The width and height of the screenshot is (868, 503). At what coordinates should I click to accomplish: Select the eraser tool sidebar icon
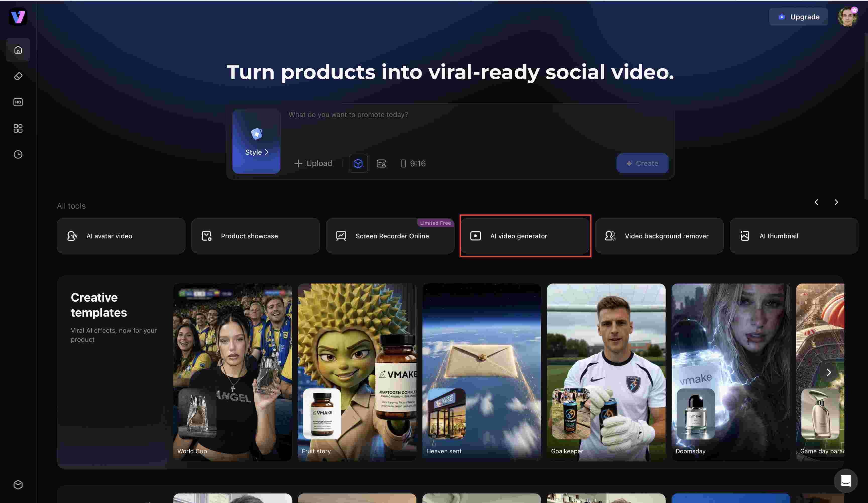coord(18,76)
